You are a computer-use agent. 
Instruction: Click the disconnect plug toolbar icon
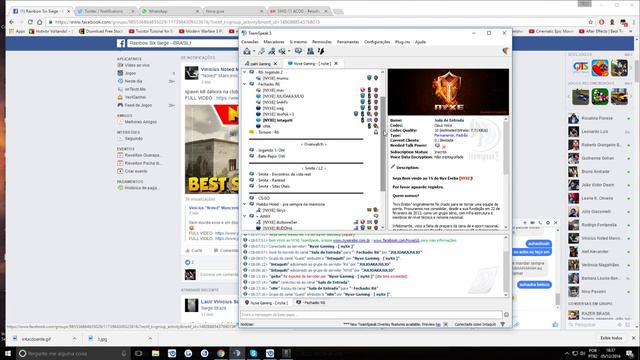click(261, 51)
